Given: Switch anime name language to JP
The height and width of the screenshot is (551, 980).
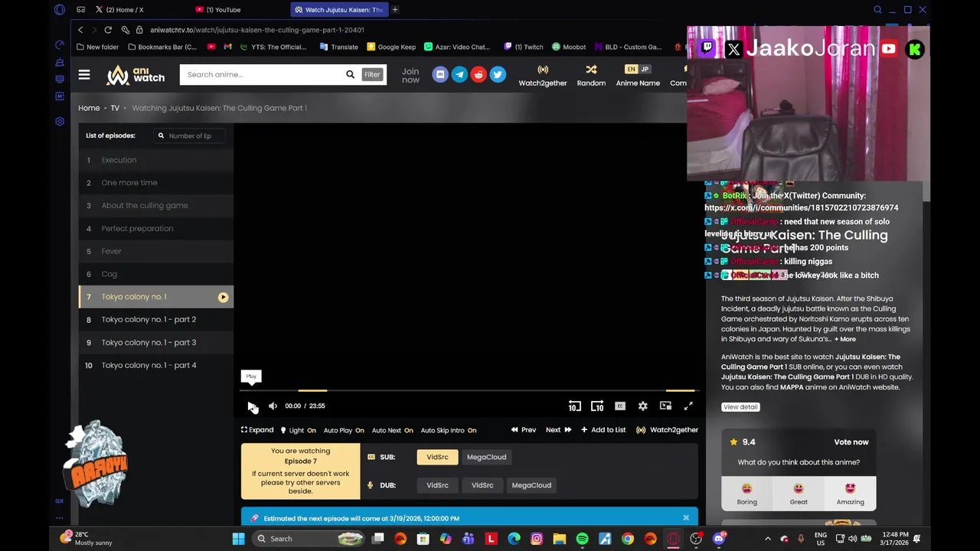Looking at the screenshot, I should pos(645,69).
